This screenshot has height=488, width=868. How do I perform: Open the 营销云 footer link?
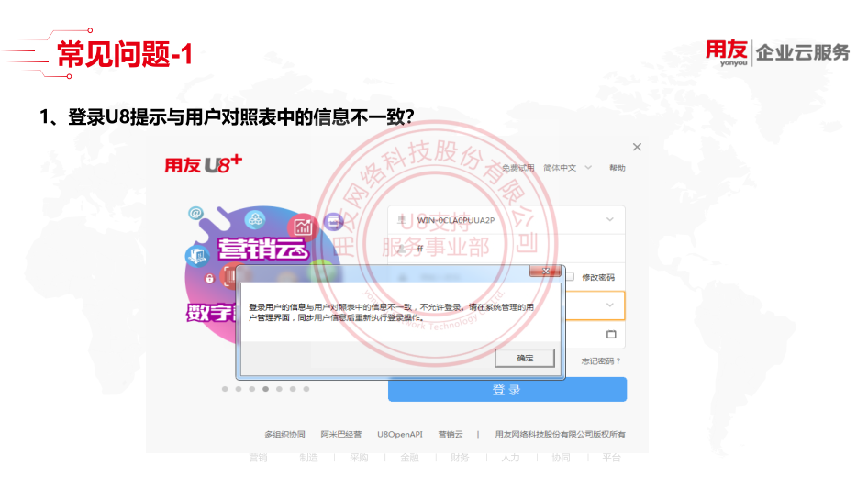(450, 434)
